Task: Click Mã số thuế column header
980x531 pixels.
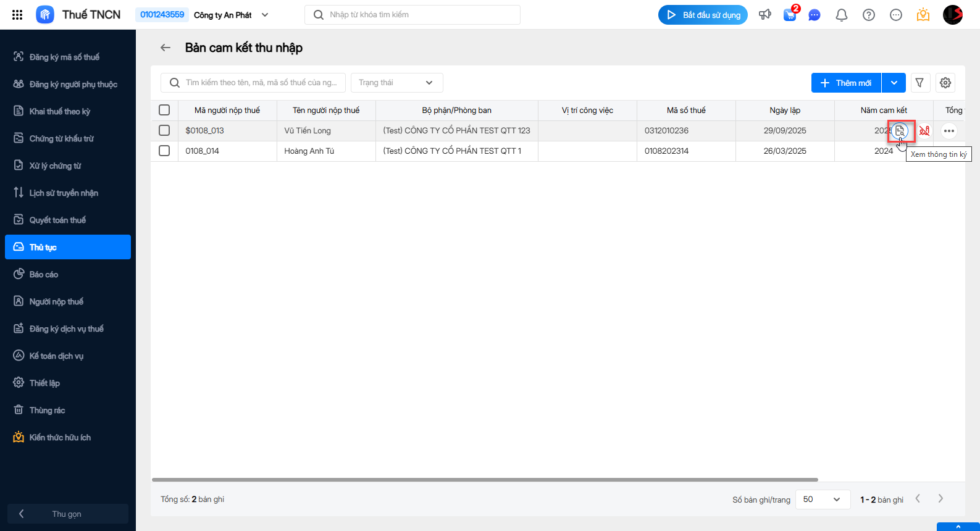Action: pos(686,111)
